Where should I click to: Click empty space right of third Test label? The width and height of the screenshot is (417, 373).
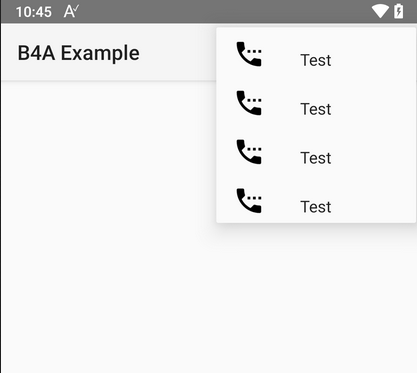click(x=372, y=158)
